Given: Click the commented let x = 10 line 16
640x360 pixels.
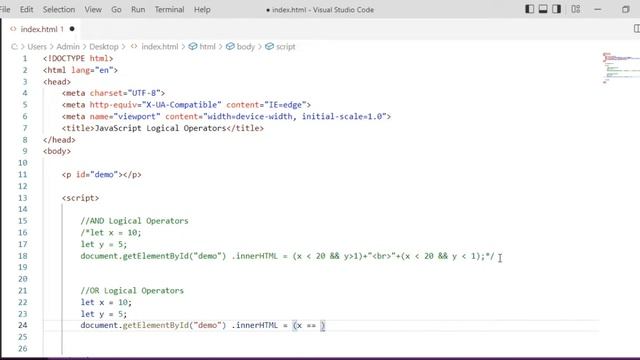Looking at the screenshot, I should coord(111,233).
